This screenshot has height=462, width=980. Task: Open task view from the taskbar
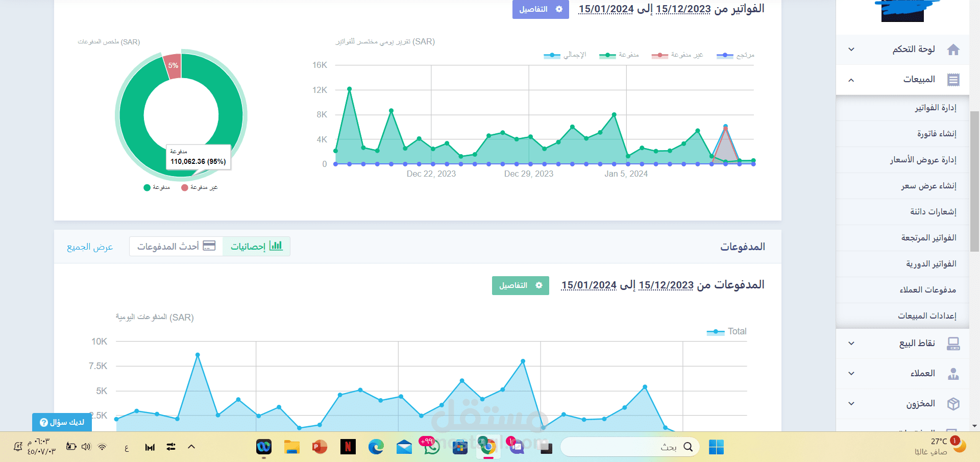tap(546, 448)
